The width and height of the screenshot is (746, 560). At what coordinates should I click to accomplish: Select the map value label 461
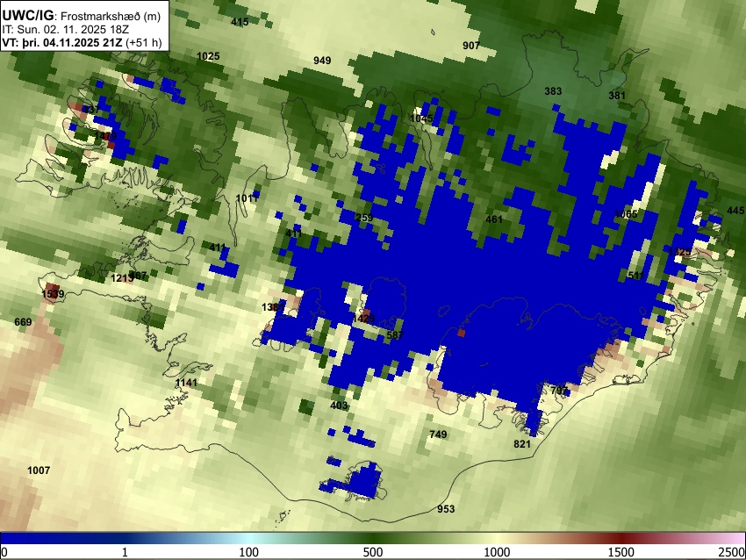point(494,219)
